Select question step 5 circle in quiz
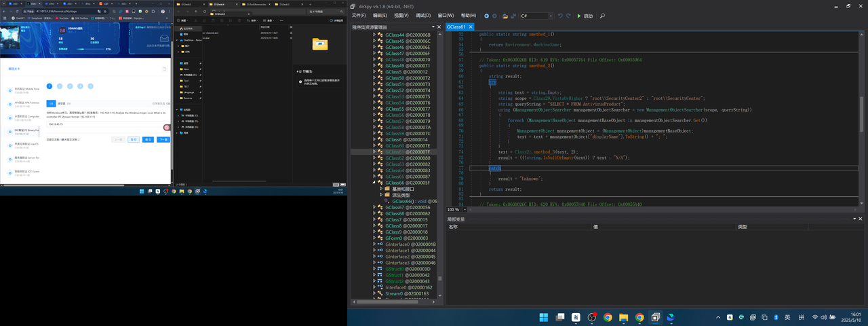Screen dimensions: 868x326 [x=90, y=86]
